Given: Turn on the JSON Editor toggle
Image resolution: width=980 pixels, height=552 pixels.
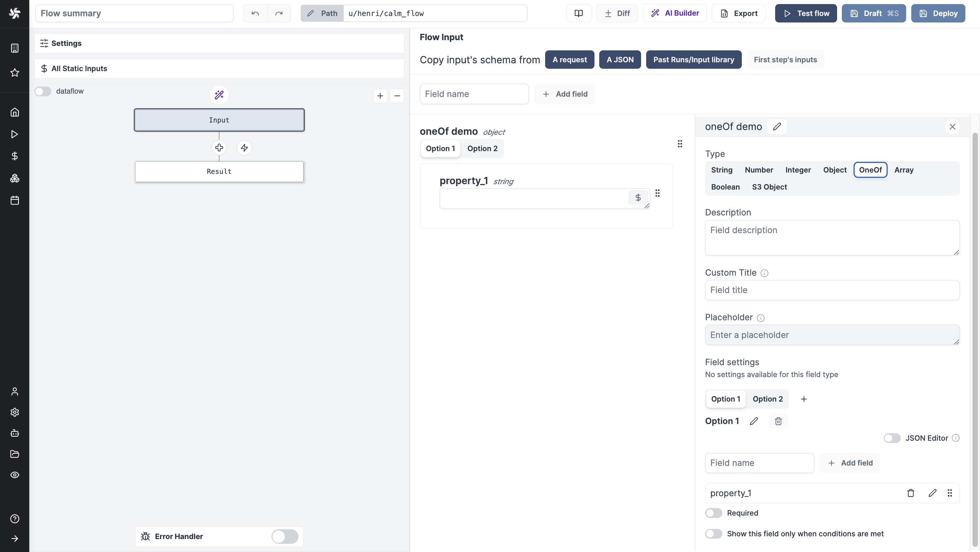Looking at the screenshot, I should pos(892,438).
